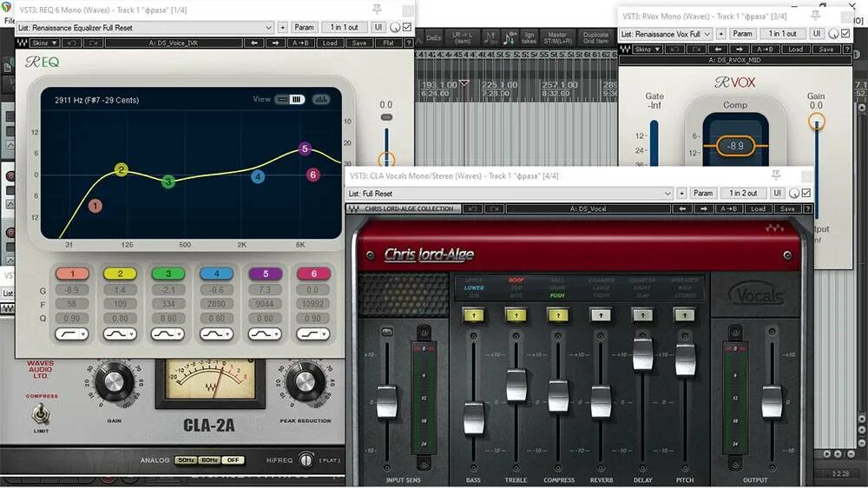This screenshot has width=868, height=488.
Task: Go to previous preset in CLA Vocals
Action: point(682,208)
